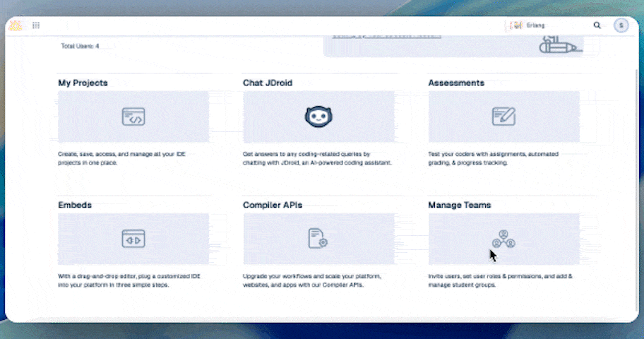Click the My Projects code window icon

click(133, 117)
